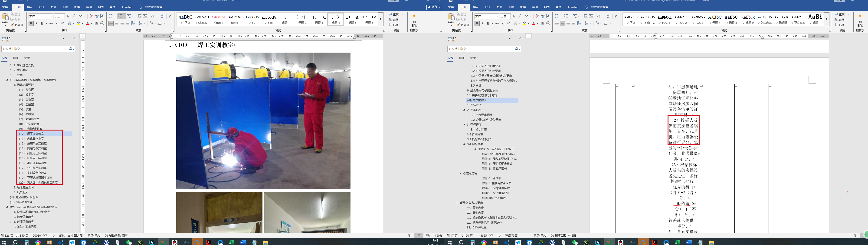Click increase indent icon in right Word window
Screen dimensions: 868x245
(591, 16)
